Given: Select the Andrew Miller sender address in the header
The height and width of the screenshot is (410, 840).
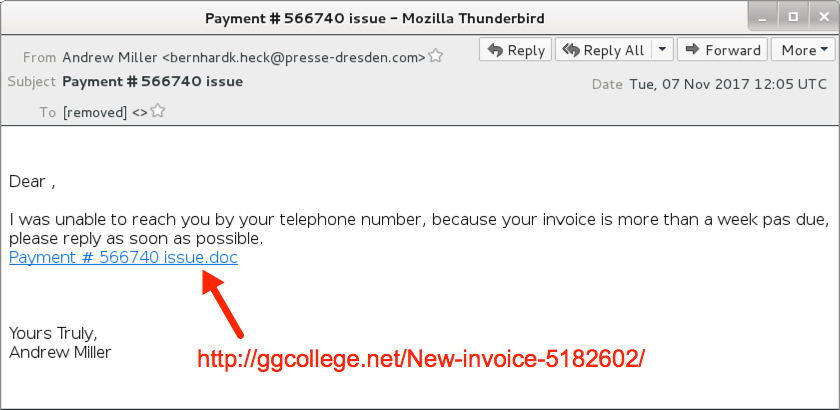Looking at the screenshot, I should click(x=244, y=57).
